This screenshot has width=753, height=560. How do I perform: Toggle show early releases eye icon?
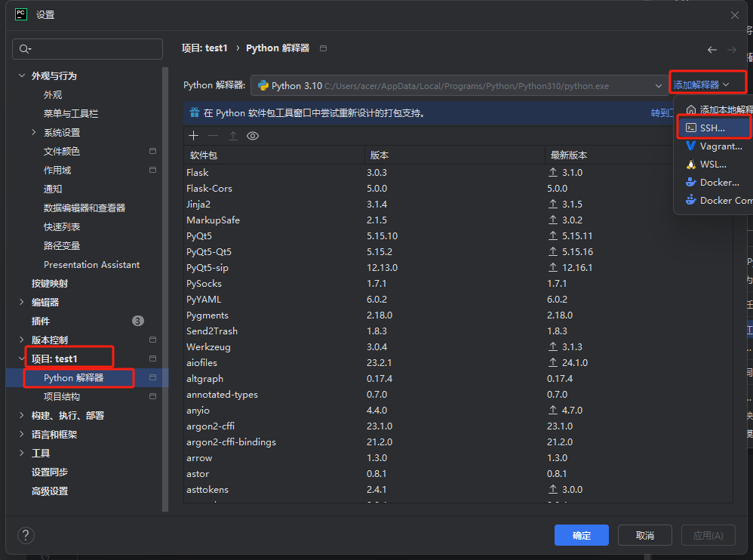253,136
